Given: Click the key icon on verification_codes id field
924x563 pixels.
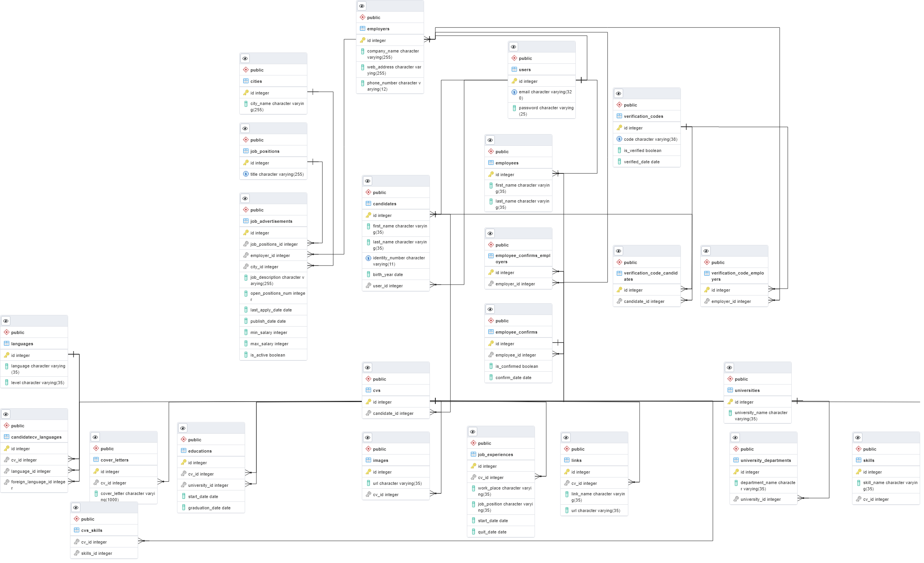Looking at the screenshot, I should coord(619,128).
